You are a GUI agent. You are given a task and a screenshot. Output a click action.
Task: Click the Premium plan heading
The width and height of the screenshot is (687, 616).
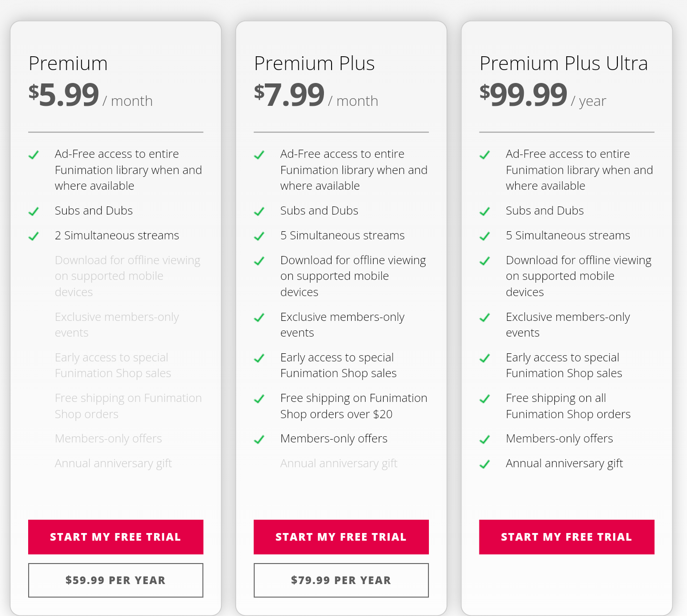[x=68, y=63]
